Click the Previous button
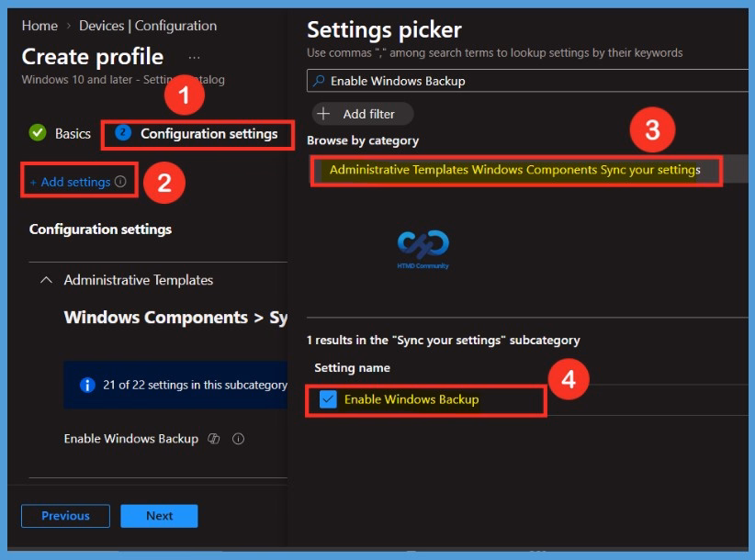The width and height of the screenshot is (755, 560). tap(65, 516)
